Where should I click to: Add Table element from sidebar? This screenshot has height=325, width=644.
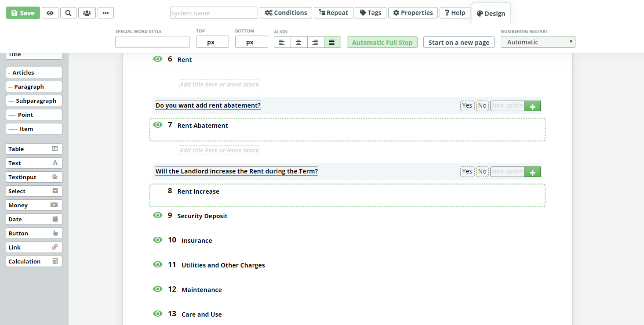tap(34, 149)
